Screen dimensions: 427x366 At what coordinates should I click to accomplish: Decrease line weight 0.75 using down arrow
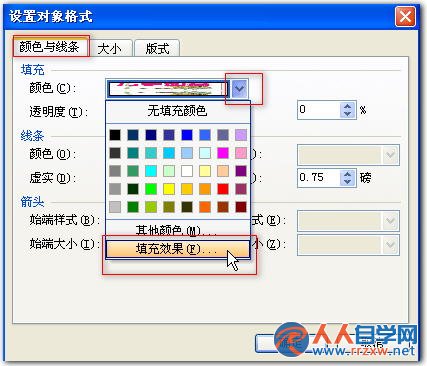(x=347, y=182)
